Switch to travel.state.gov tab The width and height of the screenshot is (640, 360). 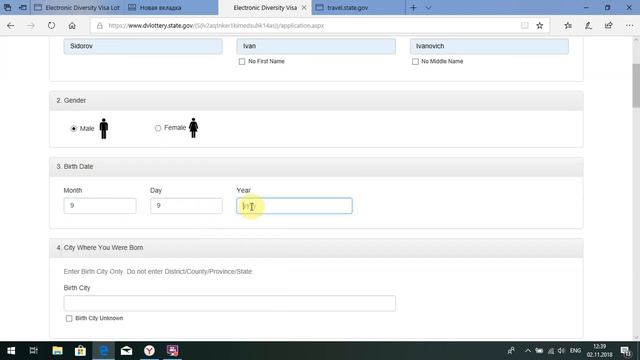pyautogui.click(x=358, y=7)
